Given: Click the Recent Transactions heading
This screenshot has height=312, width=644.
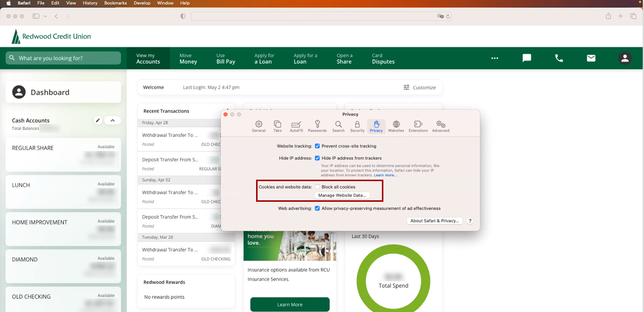Looking at the screenshot, I should tap(167, 111).
